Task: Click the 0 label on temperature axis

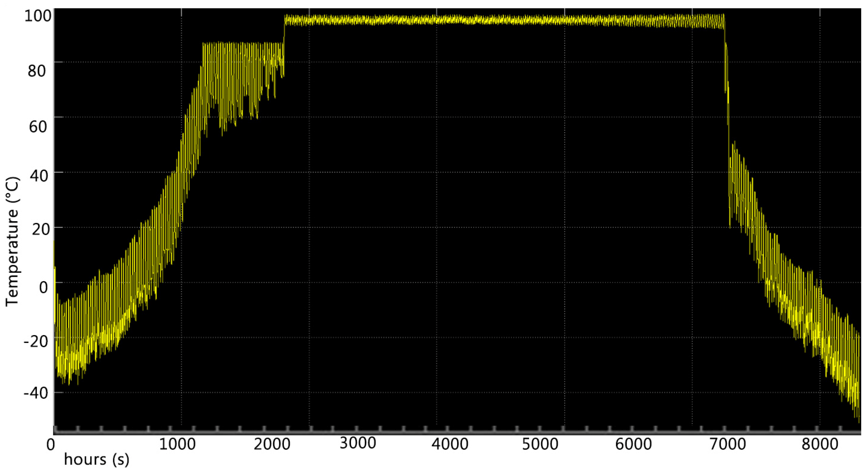Action: 43,287
